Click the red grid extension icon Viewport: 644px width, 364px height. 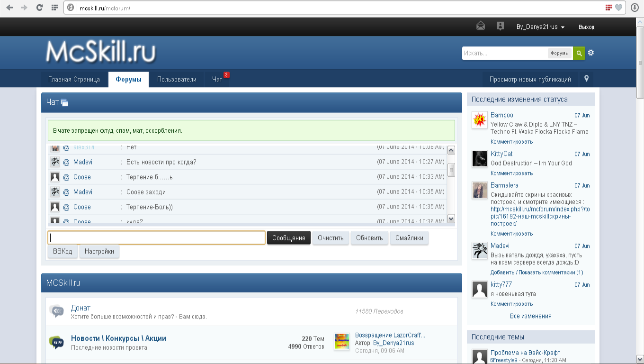[x=609, y=8]
